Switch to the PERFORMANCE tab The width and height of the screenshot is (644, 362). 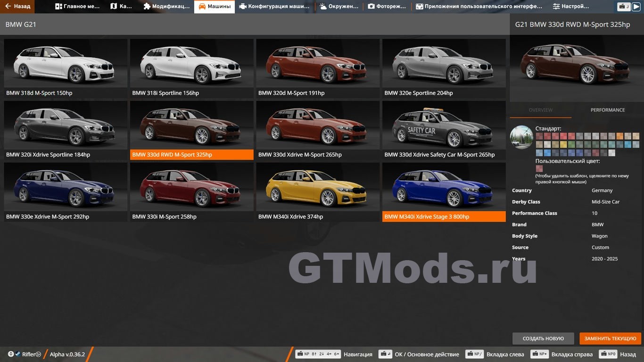pyautogui.click(x=608, y=110)
